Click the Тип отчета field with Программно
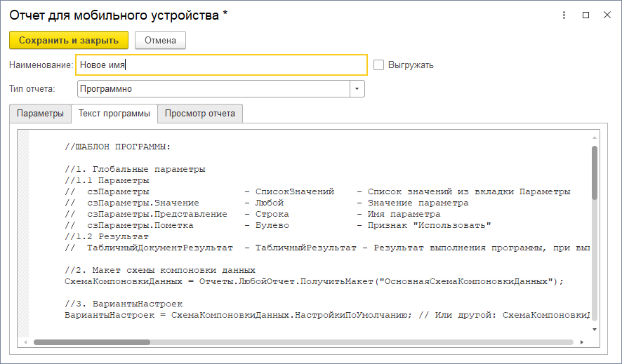Screen dimensions: 622x364 pos(213,89)
